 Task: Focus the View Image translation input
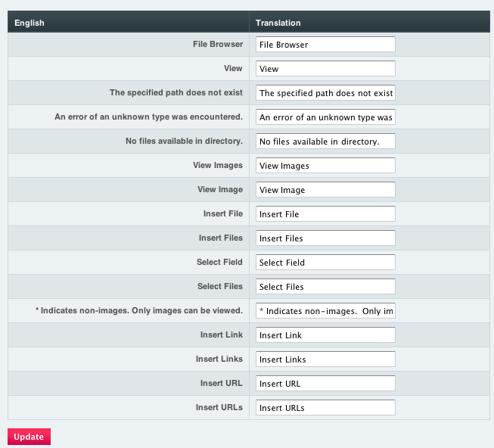pos(325,190)
